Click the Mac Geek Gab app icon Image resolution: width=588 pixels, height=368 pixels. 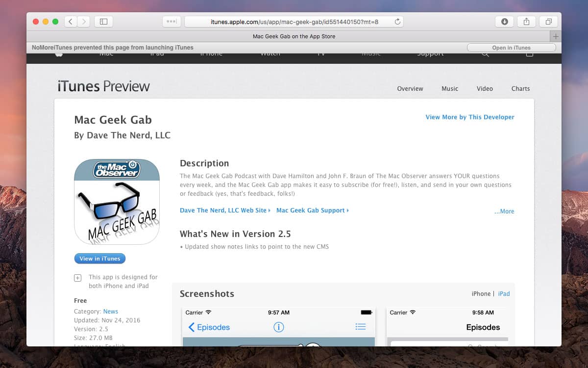click(x=117, y=202)
